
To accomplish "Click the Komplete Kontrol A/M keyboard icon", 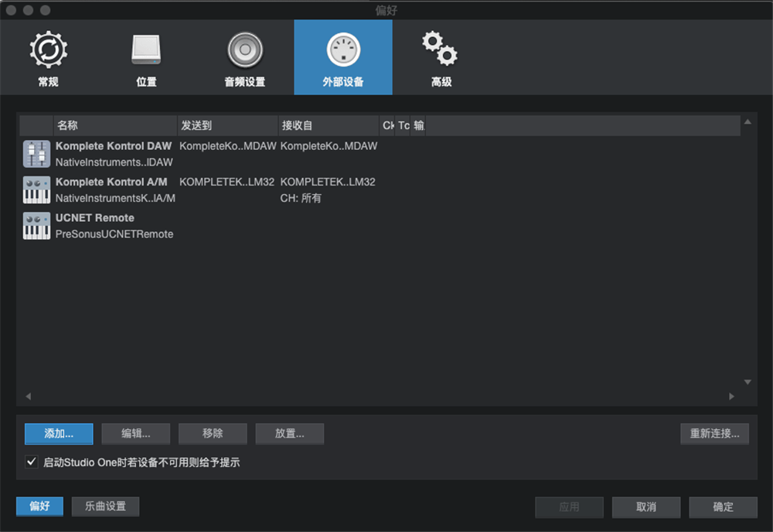I will pyautogui.click(x=36, y=189).
